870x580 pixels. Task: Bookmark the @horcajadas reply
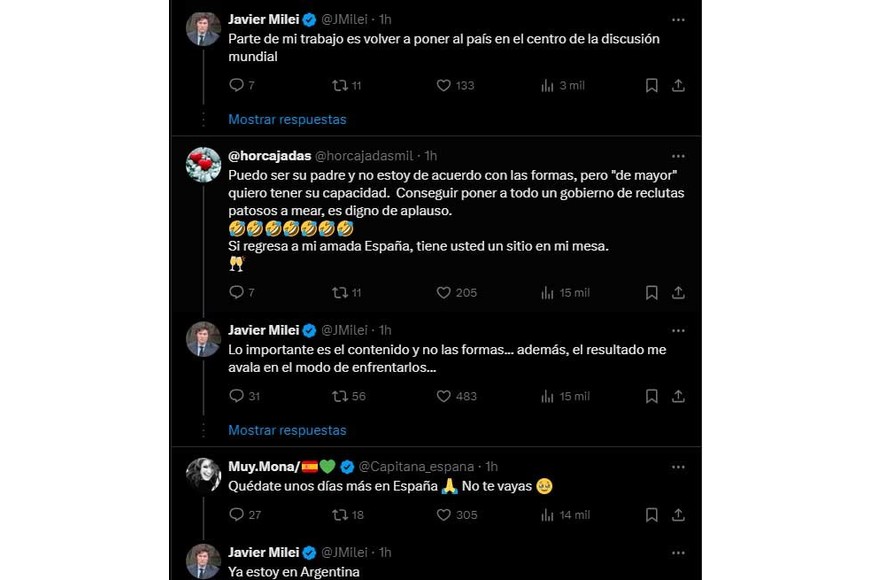tap(651, 292)
